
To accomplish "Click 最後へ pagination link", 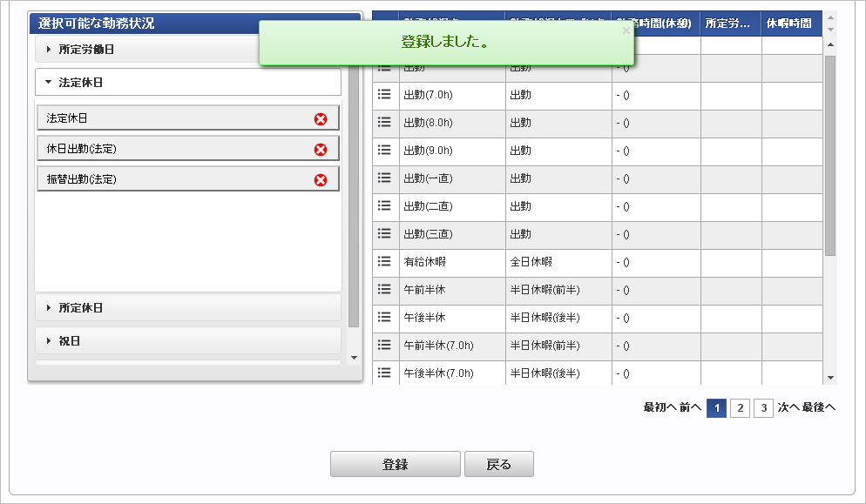I will click(x=819, y=407).
